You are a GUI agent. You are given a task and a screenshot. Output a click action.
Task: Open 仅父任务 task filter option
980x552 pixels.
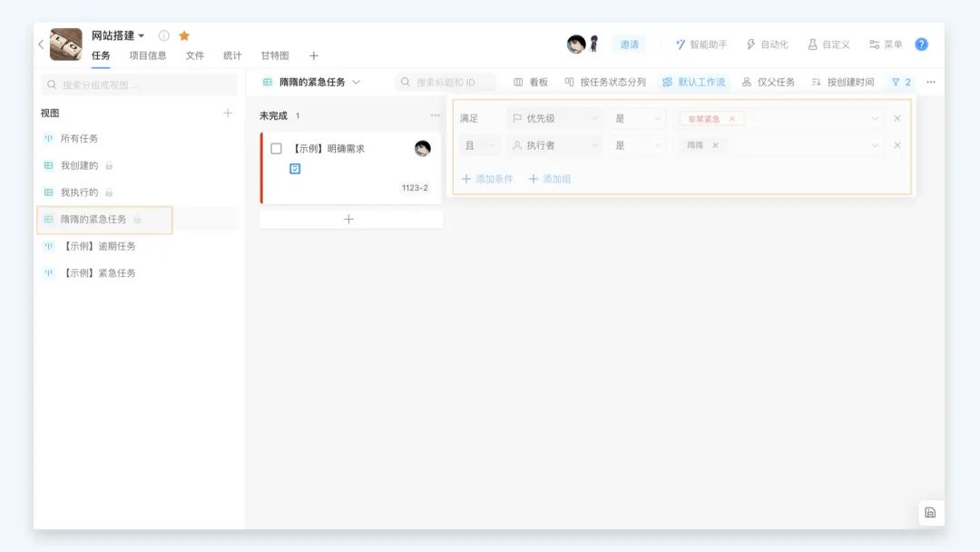pyautogui.click(x=769, y=82)
